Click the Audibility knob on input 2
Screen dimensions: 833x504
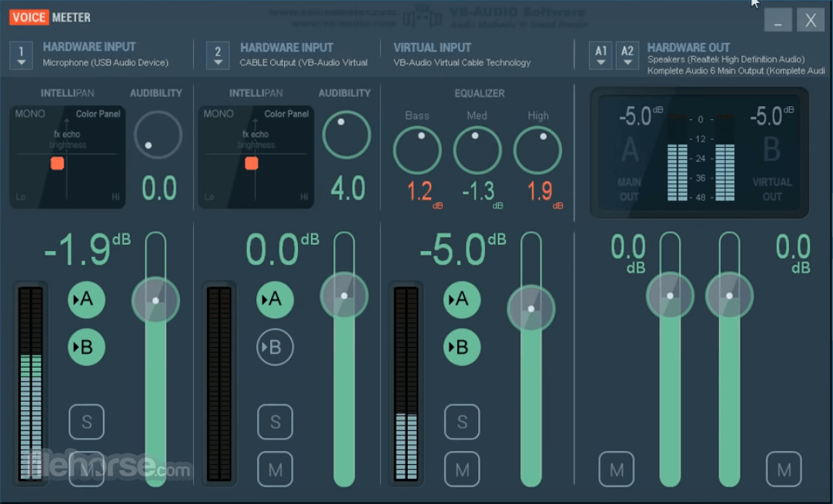346,135
